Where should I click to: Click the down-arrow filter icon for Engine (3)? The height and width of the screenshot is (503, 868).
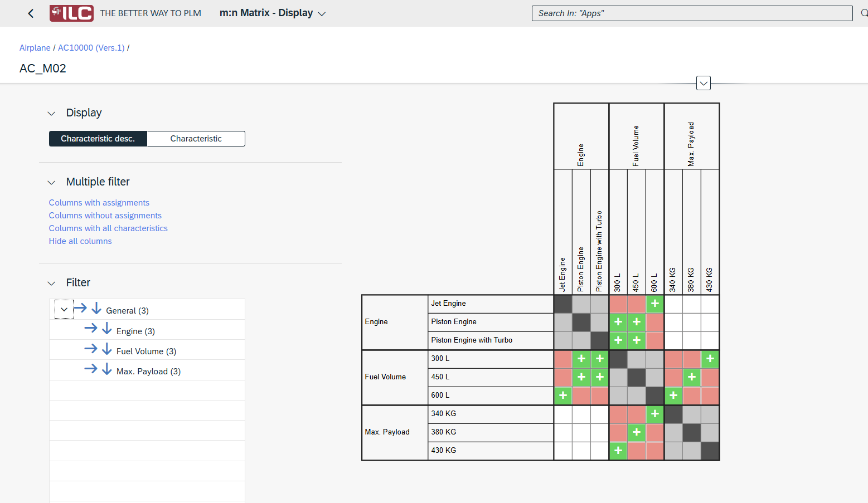pyautogui.click(x=107, y=329)
